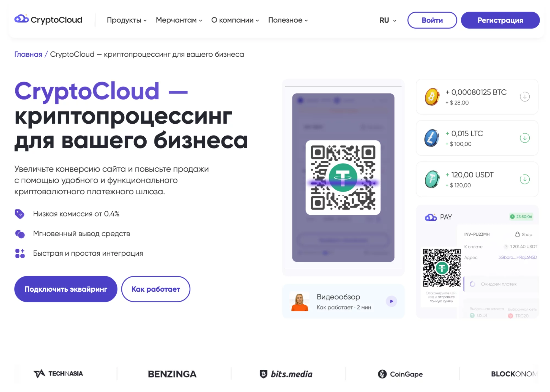Click the Tether USDT coin icon
Image resolution: width=550 pixels, height=392 pixels.
tap(432, 179)
